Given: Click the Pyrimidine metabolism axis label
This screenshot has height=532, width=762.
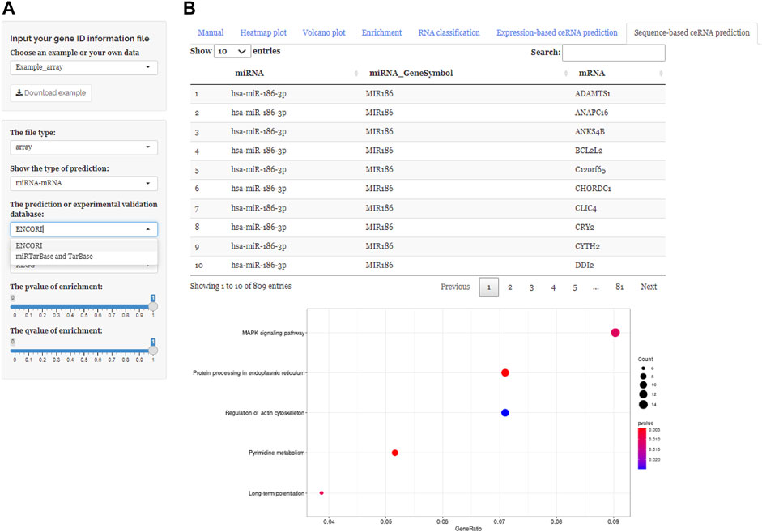Looking at the screenshot, I should coord(276,453).
